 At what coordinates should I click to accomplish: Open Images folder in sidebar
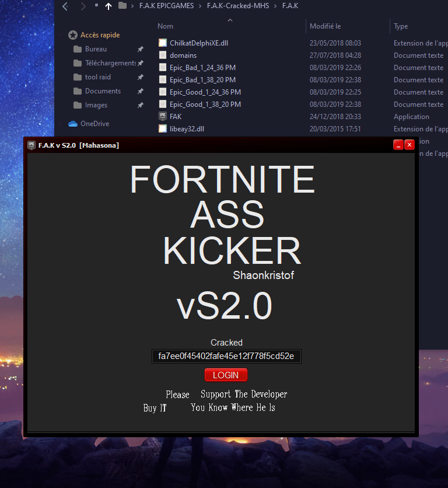pyautogui.click(x=96, y=105)
